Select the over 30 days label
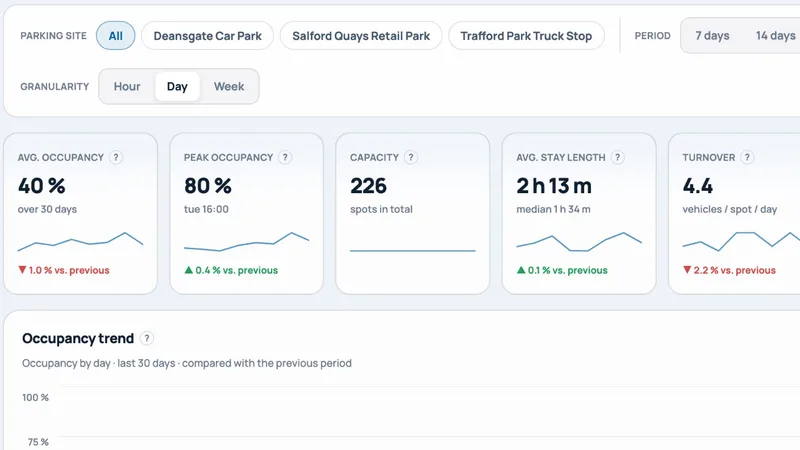Image resolution: width=800 pixels, height=450 pixels. (x=47, y=209)
